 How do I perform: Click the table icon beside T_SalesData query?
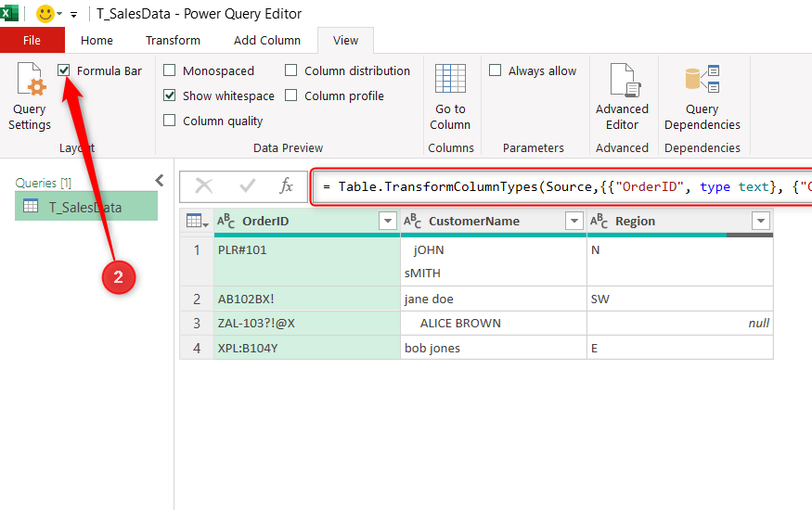(x=31, y=207)
